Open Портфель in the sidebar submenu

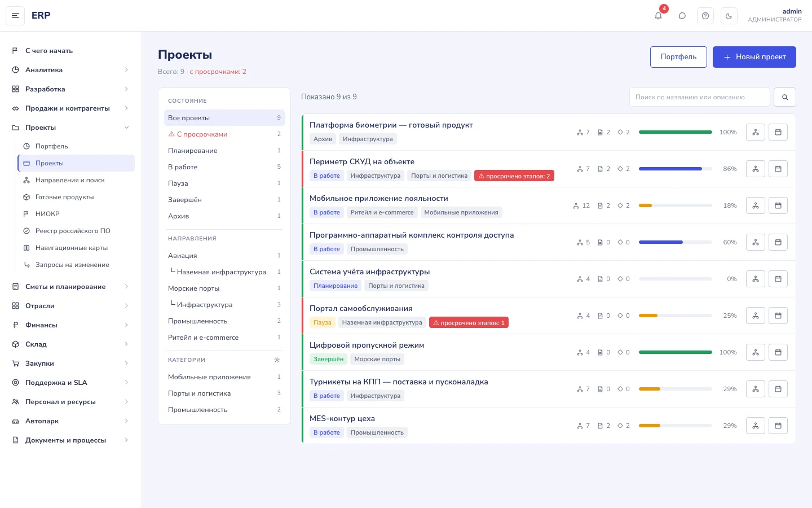76,146
